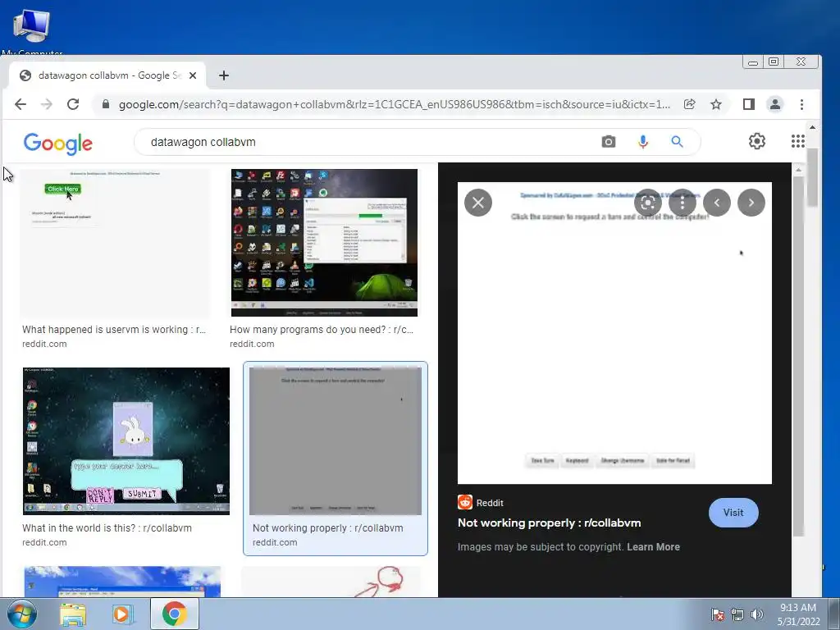Submit search with the magnifier icon
Screen dimensions: 840x630
pos(677,142)
